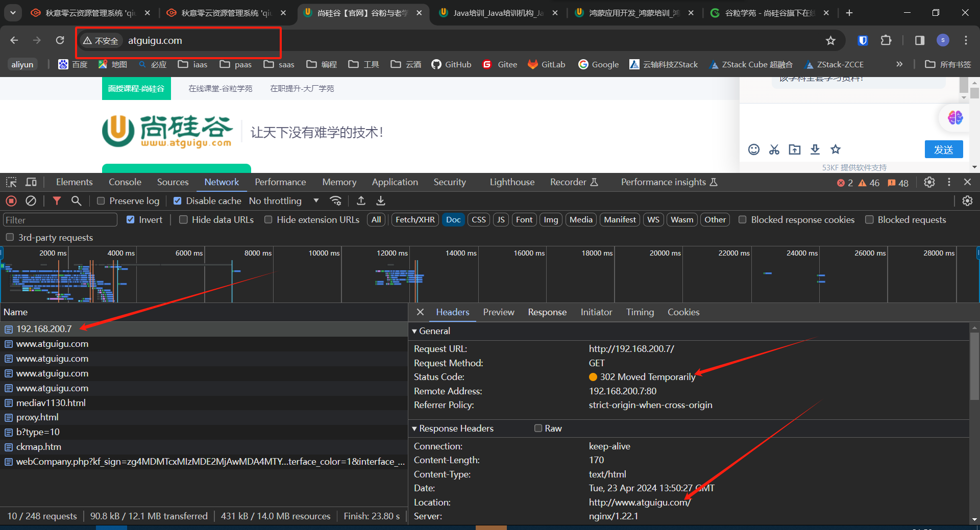The height and width of the screenshot is (530, 980).
Task: Filter requests by Img
Action: (551, 220)
